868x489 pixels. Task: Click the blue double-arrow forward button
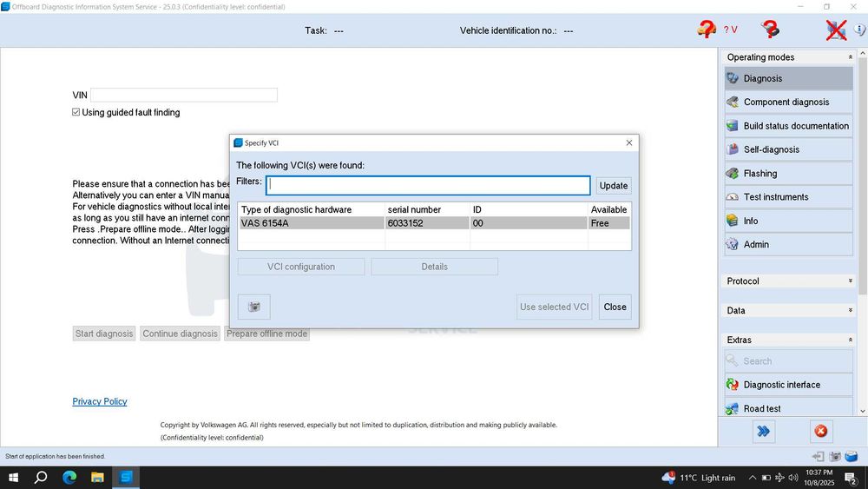pos(763,431)
